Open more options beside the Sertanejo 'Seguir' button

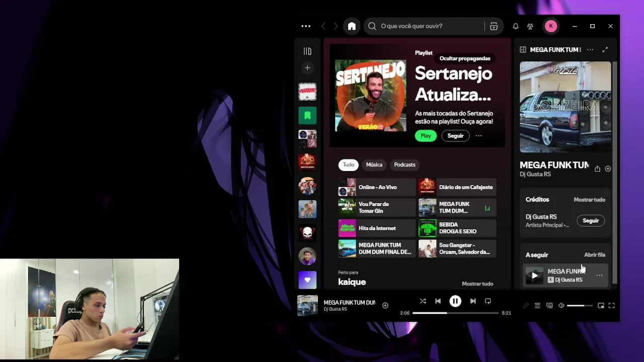(x=478, y=136)
